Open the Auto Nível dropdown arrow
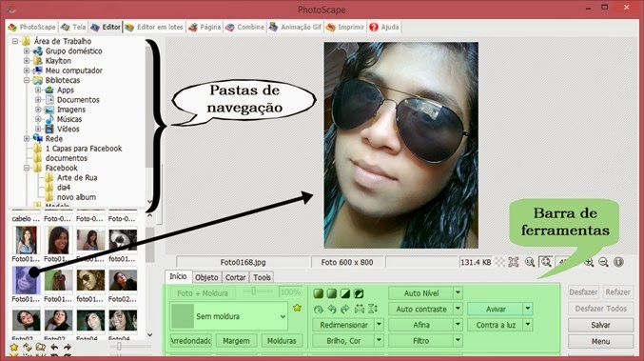Image resolution: width=644 pixels, height=361 pixels. [458, 293]
